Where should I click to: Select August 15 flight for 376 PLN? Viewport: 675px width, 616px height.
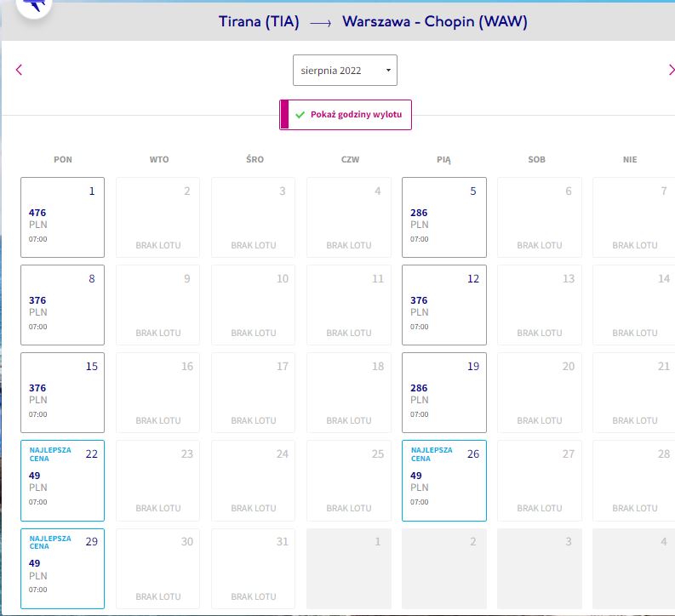62,393
